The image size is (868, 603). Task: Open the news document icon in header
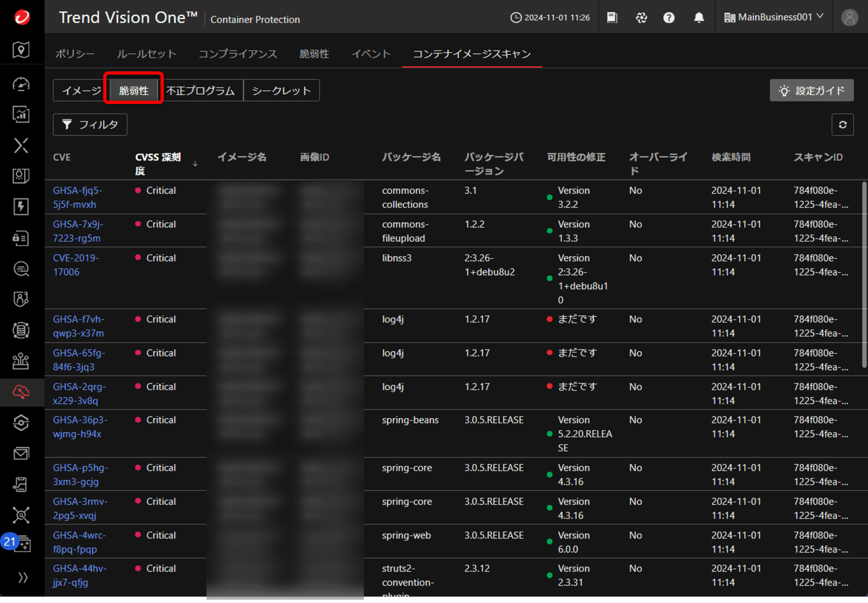point(612,17)
